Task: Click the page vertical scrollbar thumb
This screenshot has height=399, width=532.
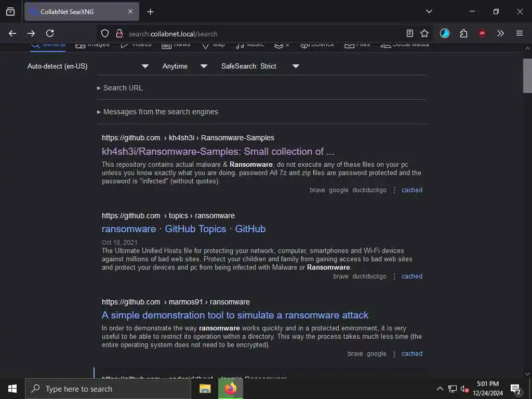Action: click(527, 76)
